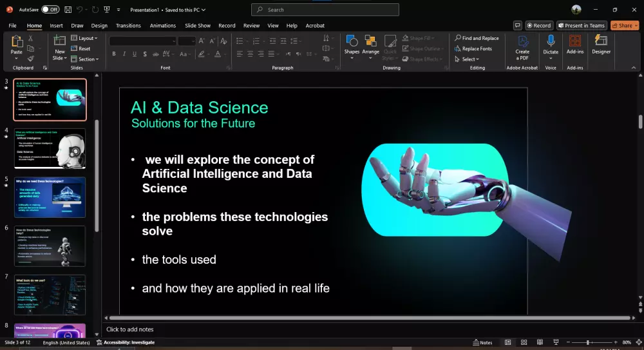Select slide 6 thumbnail
This screenshot has height=350, width=644.
(x=50, y=246)
